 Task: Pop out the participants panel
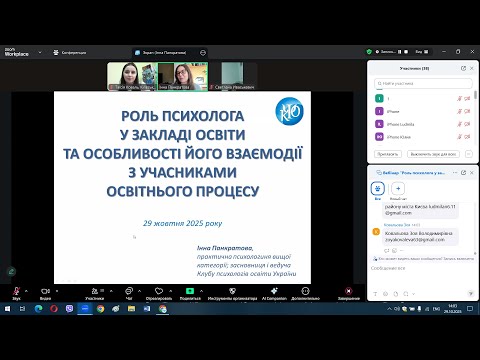point(463,68)
